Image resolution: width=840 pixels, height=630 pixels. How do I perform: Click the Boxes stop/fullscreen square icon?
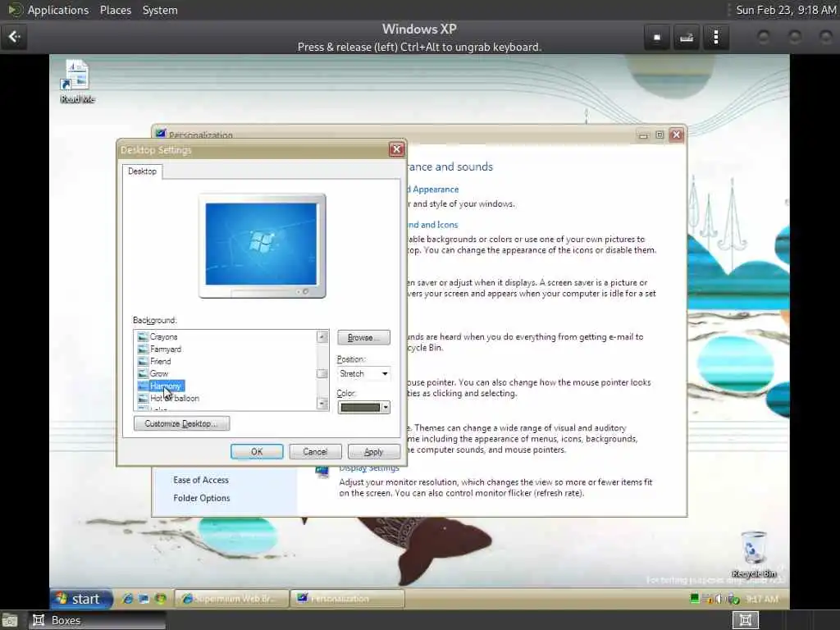(657, 38)
